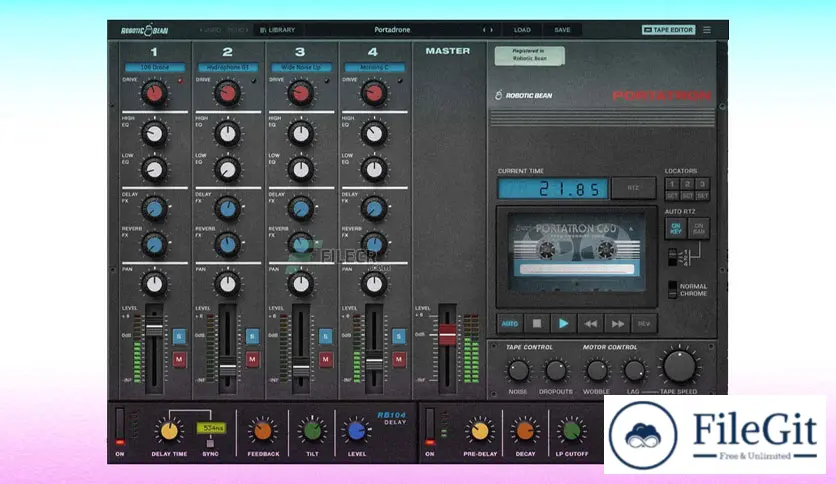Open the hamburger menu in the top bar
The image size is (836, 484).
[706, 30]
